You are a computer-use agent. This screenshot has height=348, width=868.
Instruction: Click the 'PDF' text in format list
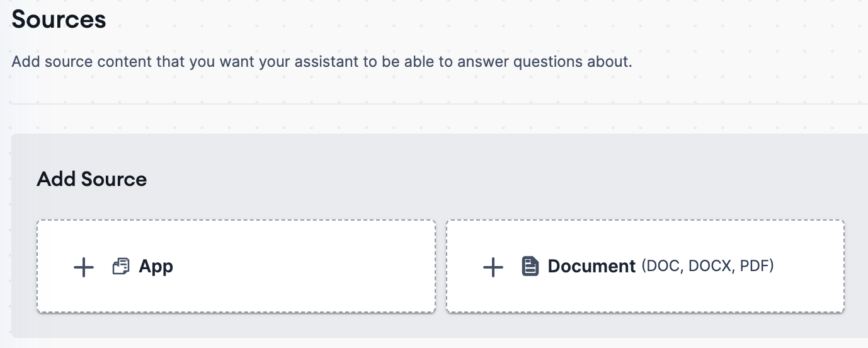click(754, 266)
